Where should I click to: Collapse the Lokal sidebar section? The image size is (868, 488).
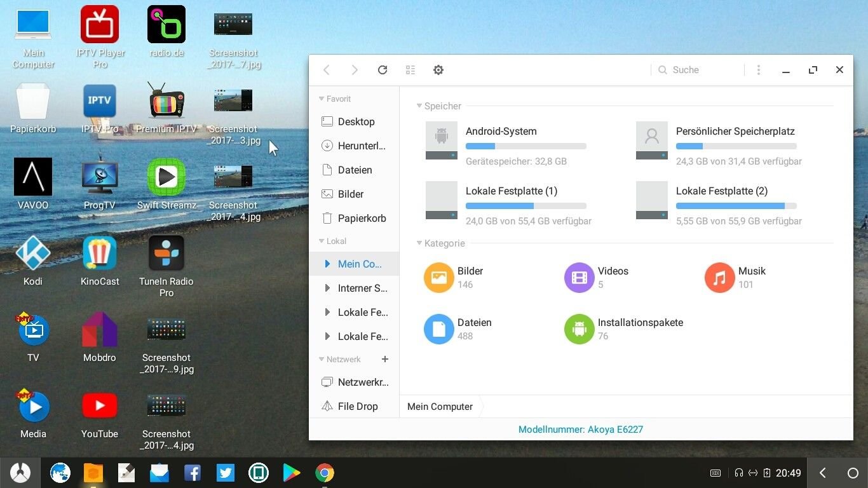point(322,241)
